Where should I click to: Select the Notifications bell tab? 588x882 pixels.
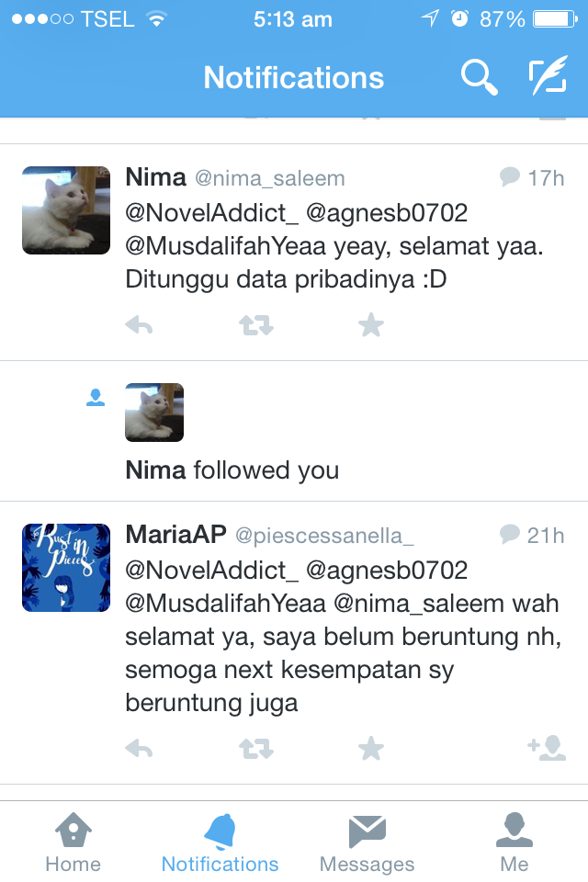(x=220, y=842)
